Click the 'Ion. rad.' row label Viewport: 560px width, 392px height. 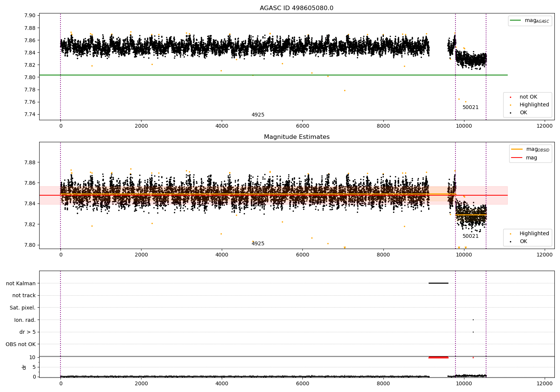[x=25, y=320]
